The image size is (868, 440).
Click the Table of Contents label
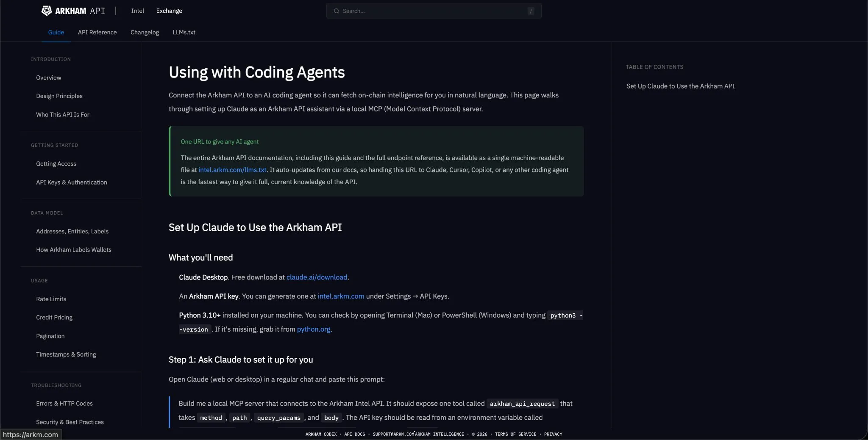click(x=654, y=67)
